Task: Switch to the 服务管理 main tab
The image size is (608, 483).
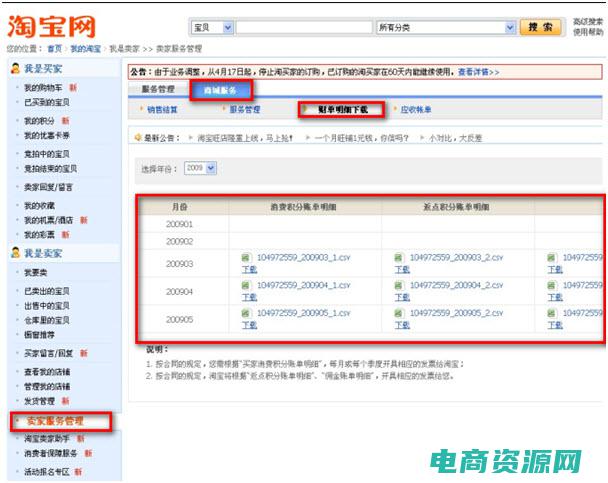Action: [x=158, y=89]
